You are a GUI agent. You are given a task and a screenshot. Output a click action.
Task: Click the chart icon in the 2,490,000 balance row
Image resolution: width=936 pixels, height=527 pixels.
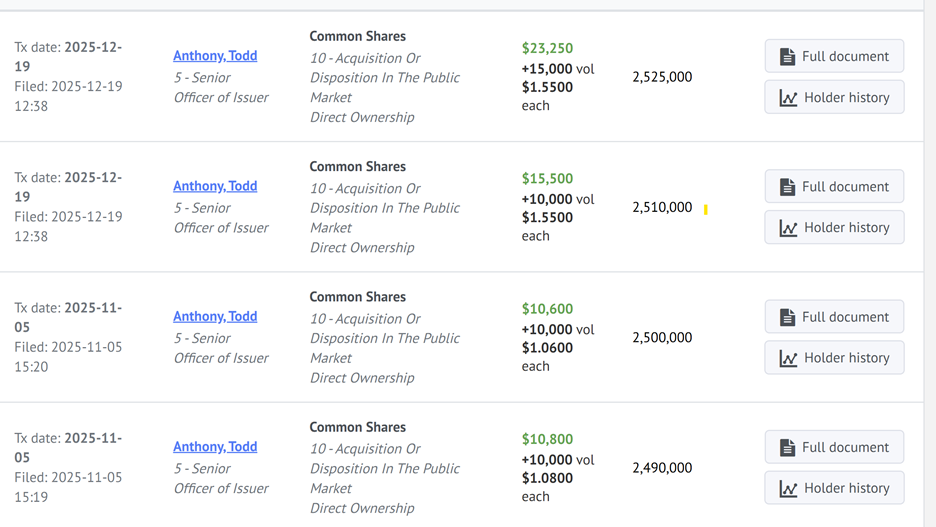tap(788, 489)
